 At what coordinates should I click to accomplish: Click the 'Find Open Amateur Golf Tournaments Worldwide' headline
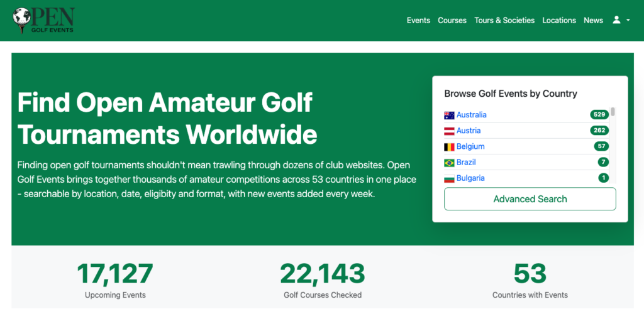167,119
